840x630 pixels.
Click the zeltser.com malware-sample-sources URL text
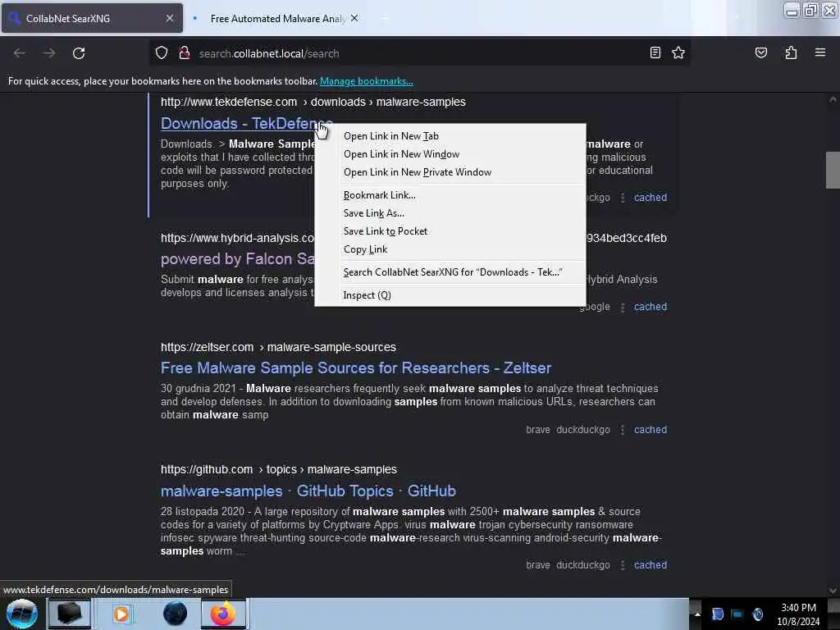coord(278,347)
